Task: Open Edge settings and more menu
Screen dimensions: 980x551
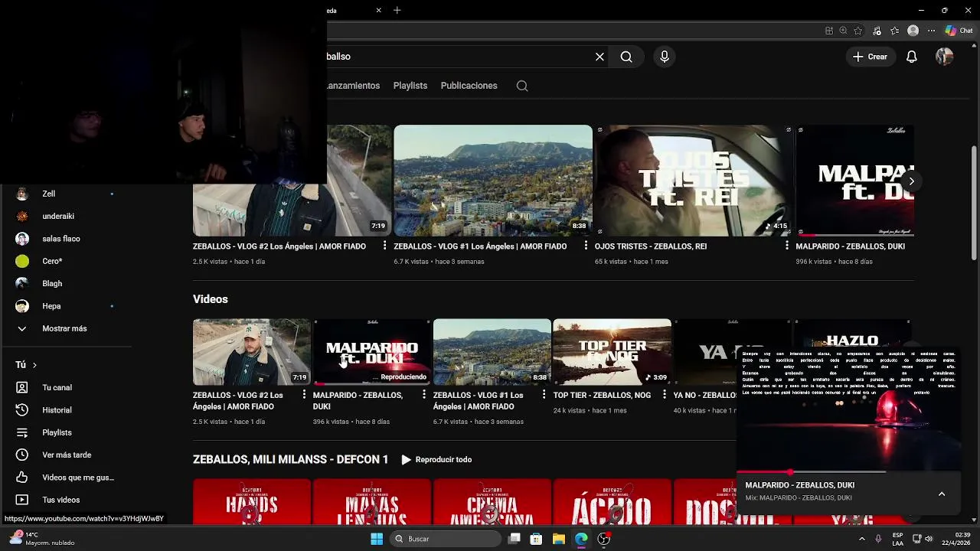Action: tap(931, 31)
